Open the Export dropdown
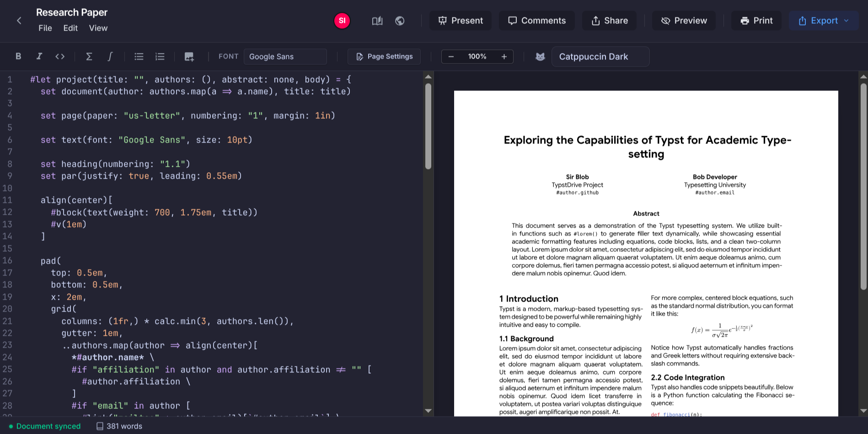Viewport: 868px width, 434px height. point(824,21)
